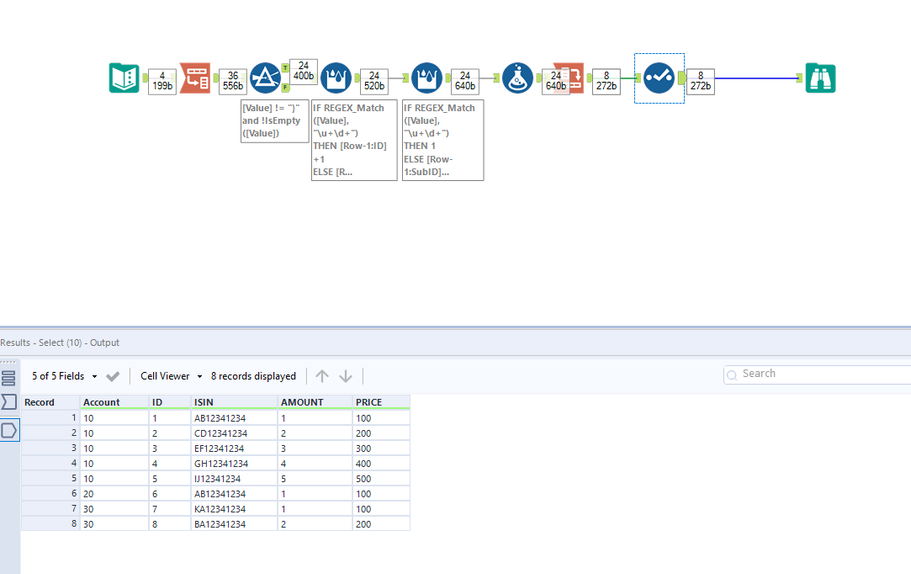Image resolution: width=911 pixels, height=574 pixels.
Task: Click the Filter True output anchor
Action: coord(285,68)
